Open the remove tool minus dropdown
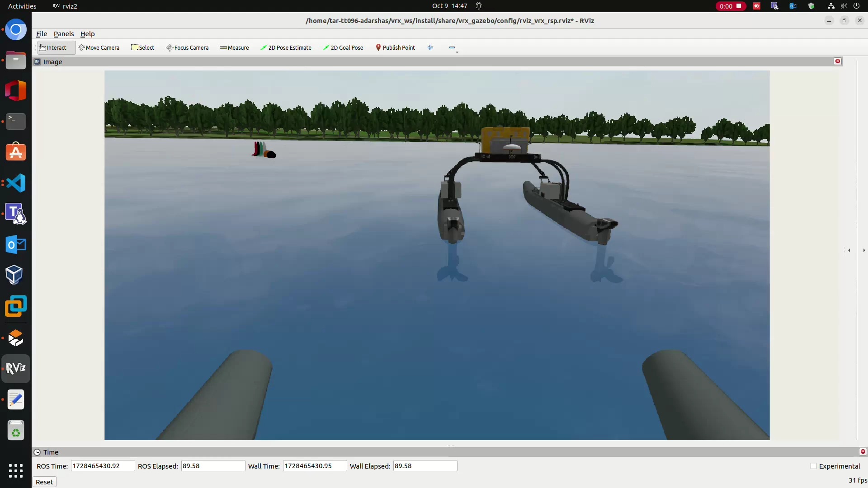 (453, 48)
